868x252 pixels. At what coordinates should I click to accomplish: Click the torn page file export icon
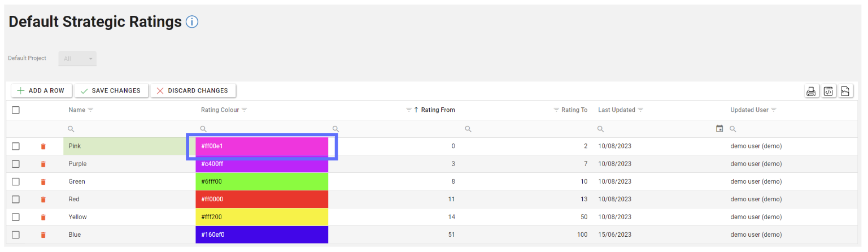tap(845, 91)
